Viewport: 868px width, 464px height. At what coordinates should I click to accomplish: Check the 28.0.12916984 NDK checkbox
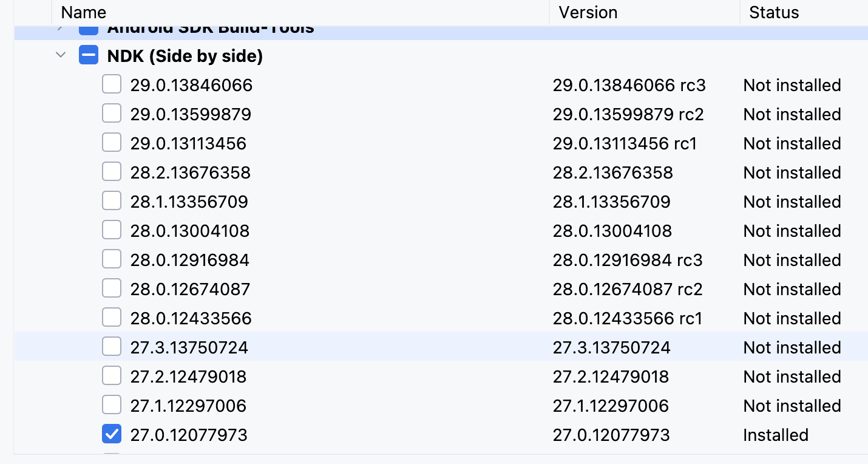coord(112,259)
